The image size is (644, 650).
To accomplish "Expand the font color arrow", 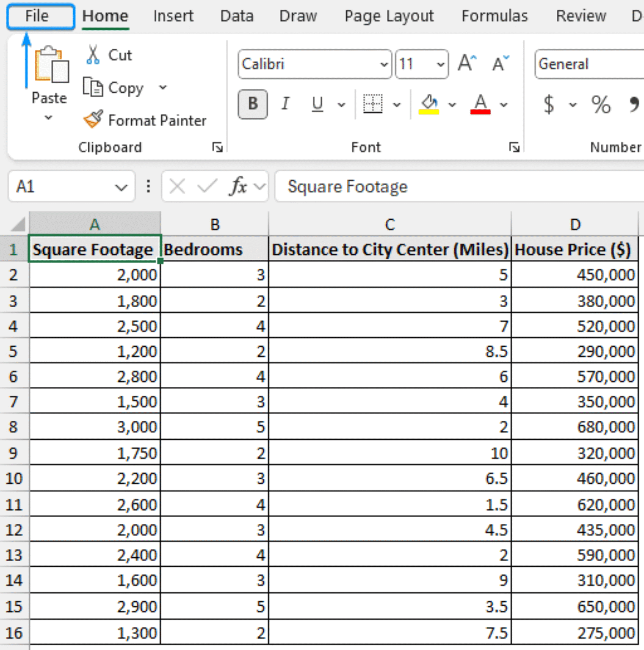I will pyautogui.click(x=503, y=105).
